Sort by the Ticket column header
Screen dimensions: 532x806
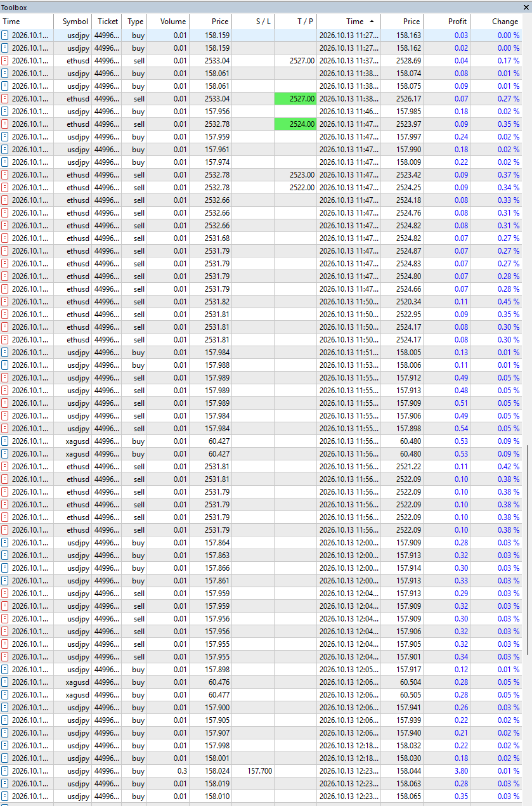click(x=108, y=22)
